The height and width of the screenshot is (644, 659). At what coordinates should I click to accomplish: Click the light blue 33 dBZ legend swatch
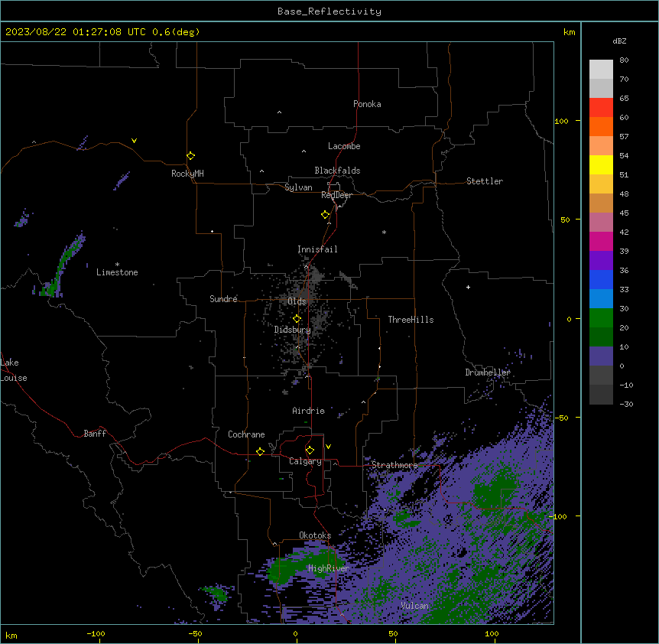(x=601, y=299)
